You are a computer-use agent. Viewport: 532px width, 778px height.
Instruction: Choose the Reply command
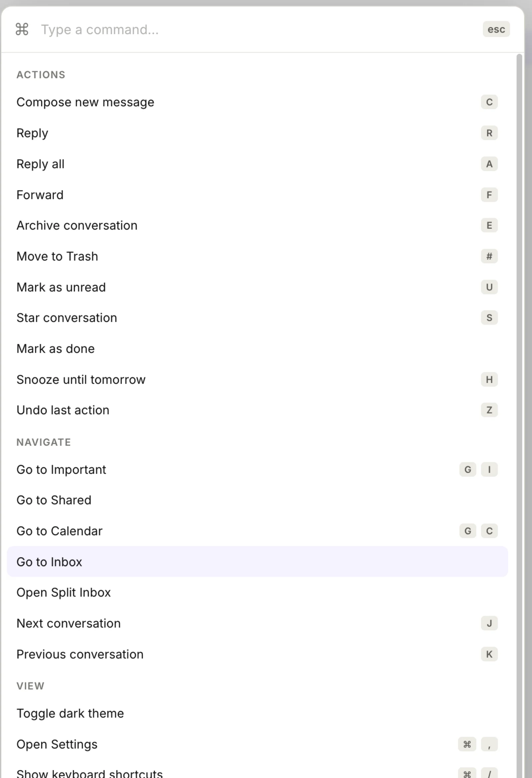pyautogui.click(x=257, y=133)
